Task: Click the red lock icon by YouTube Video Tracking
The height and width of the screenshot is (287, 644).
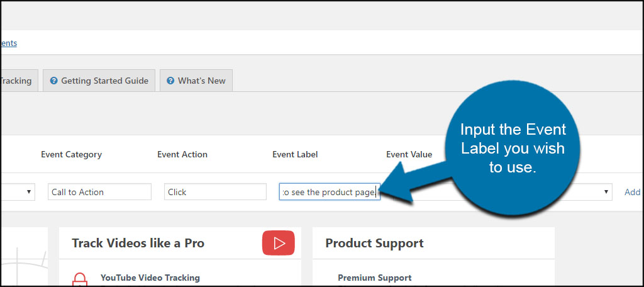Action: (79, 279)
